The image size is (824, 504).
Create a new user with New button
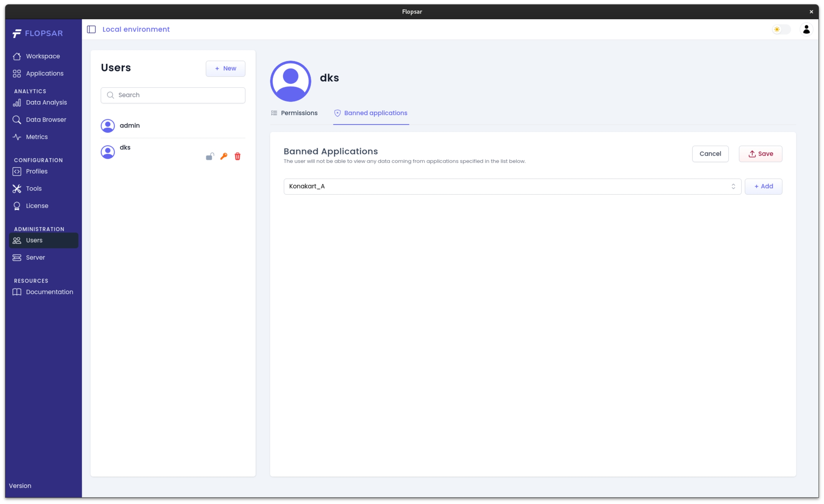point(225,68)
